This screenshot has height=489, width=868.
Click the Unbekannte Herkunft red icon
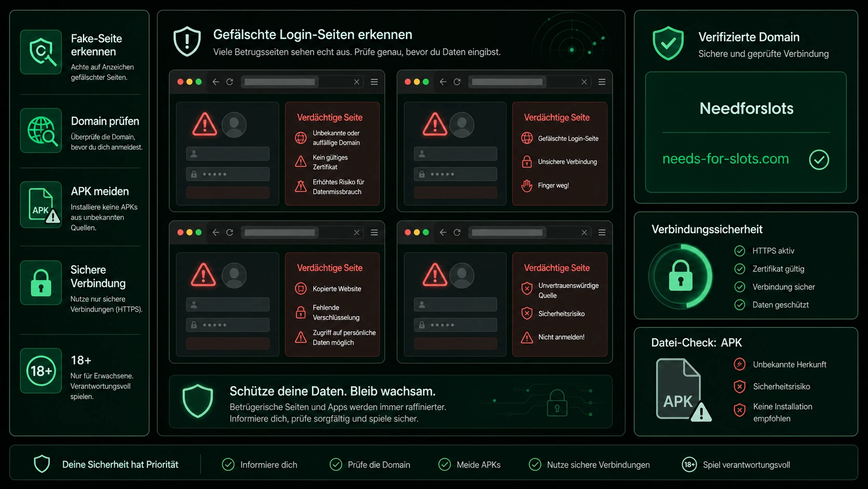tap(740, 364)
